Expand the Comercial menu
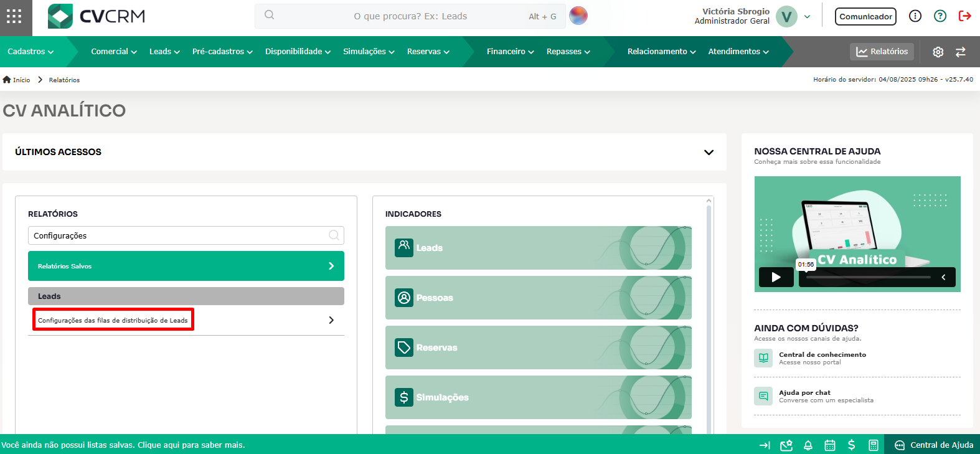 [114, 52]
